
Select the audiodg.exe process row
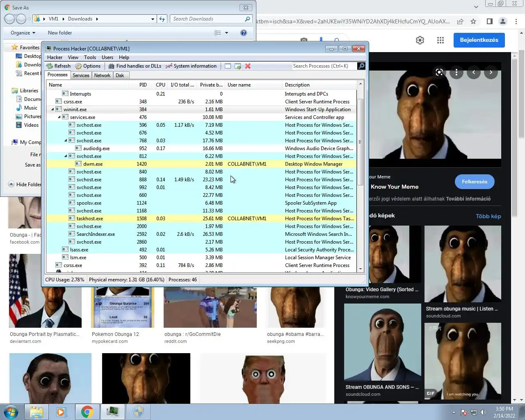[x=201, y=148]
